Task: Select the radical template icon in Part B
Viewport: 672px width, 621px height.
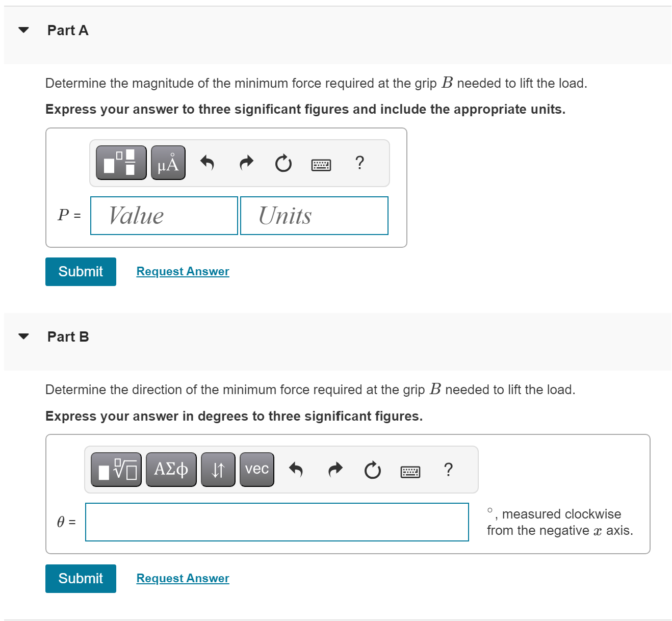Action: [x=116, y=469]
